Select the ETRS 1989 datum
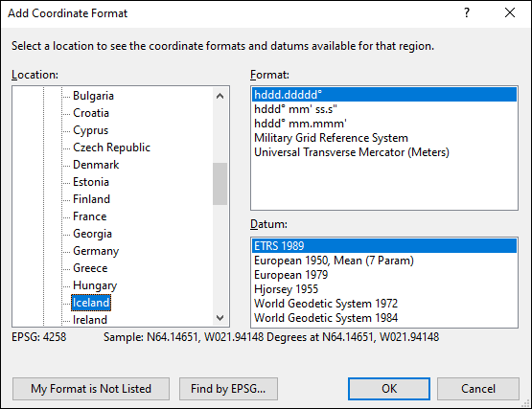This screenshot has width=532, height=409. click(x=384, y=246)
